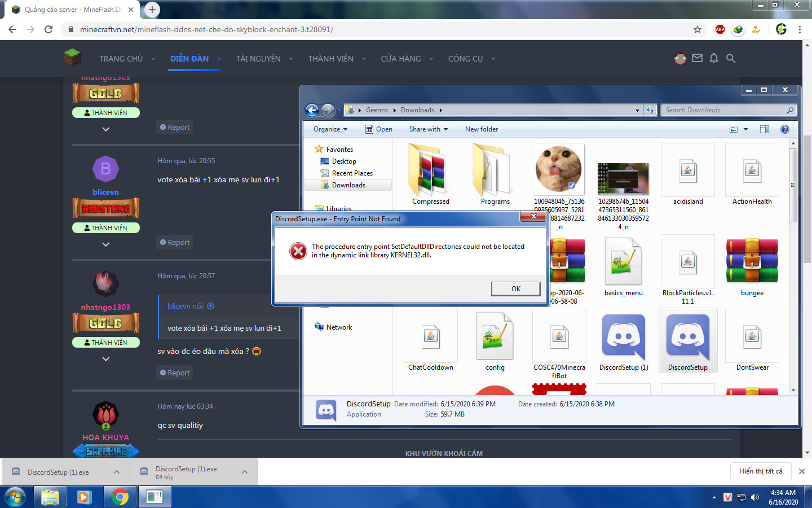812x508 pixels.
Task: Click the Chrome taskbar icon
Action: [x=120, y=497]
